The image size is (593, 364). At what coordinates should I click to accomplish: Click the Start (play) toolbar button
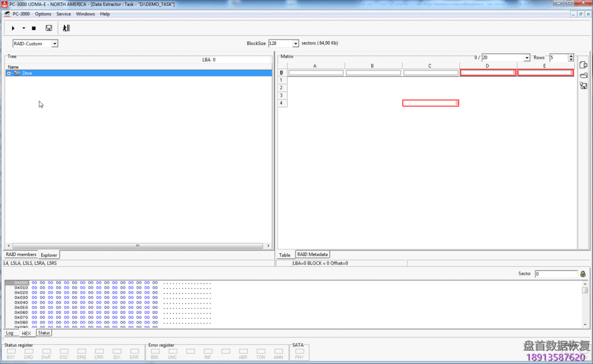click(x=13, y=28)
